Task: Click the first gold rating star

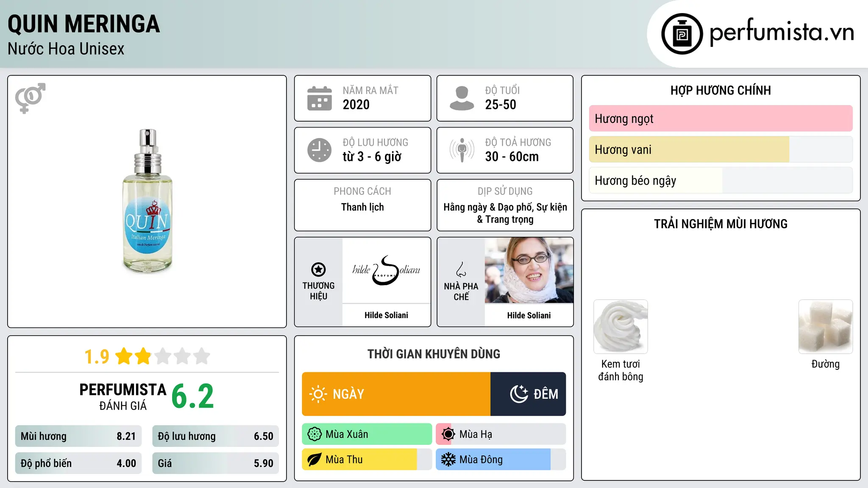Action: 124,356
